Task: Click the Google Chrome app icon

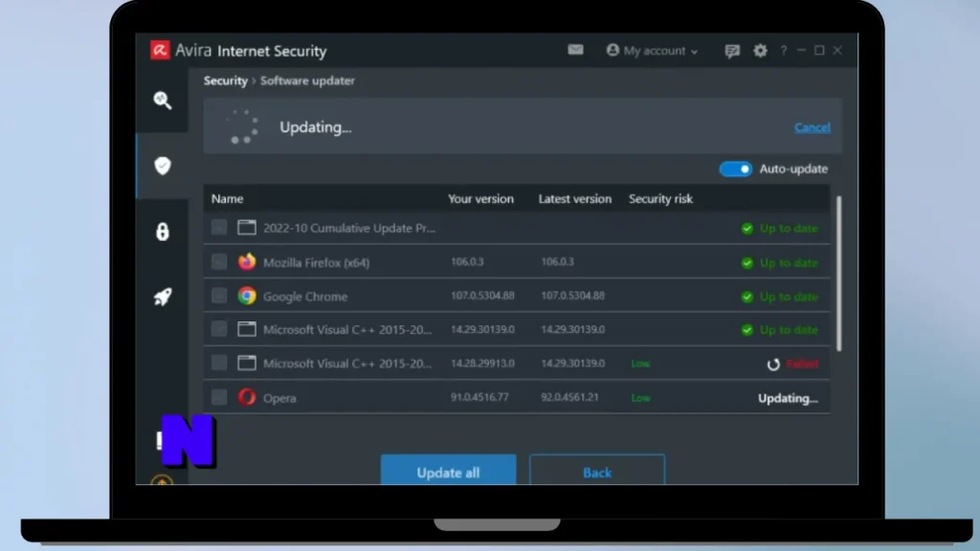Action: (x=247, y=296)
